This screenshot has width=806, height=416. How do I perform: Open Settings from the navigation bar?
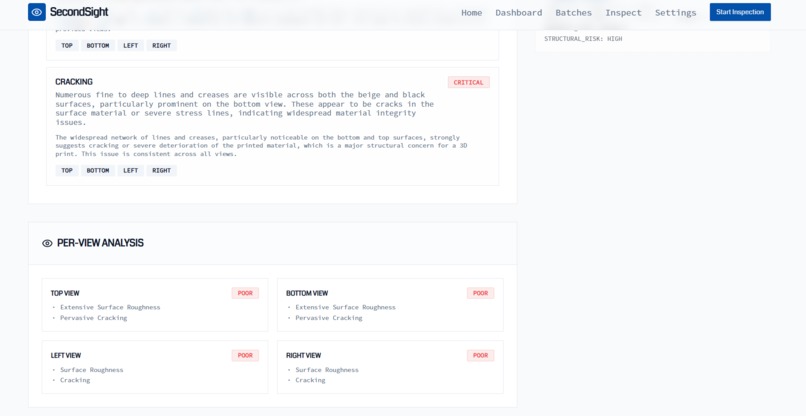point(675,12)
